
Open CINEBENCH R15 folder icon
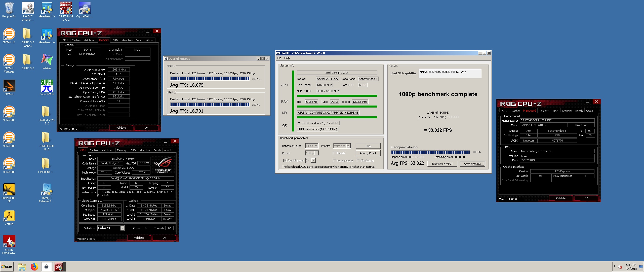click(47, 141)
